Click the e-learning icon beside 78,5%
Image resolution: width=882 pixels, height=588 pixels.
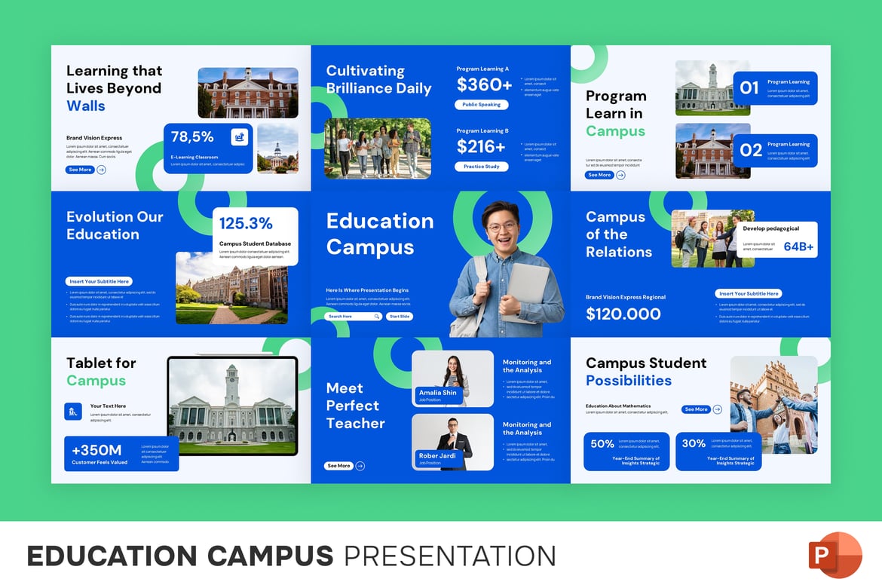239,136
